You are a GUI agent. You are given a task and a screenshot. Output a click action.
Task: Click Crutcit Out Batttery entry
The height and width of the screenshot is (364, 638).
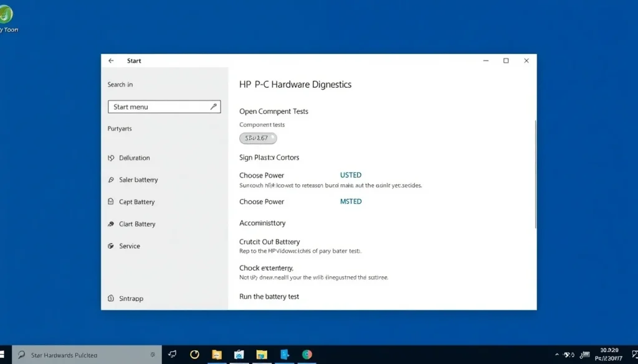click(269, 241)
